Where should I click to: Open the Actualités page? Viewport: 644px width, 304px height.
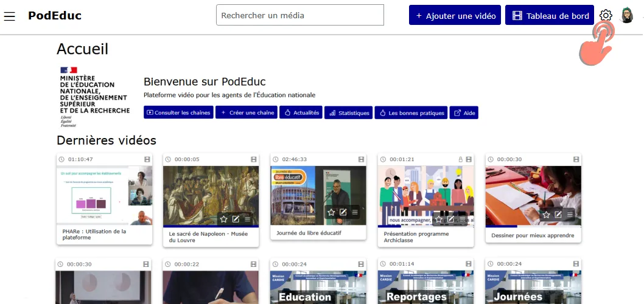pyautogui.click(x=301, y=112)
